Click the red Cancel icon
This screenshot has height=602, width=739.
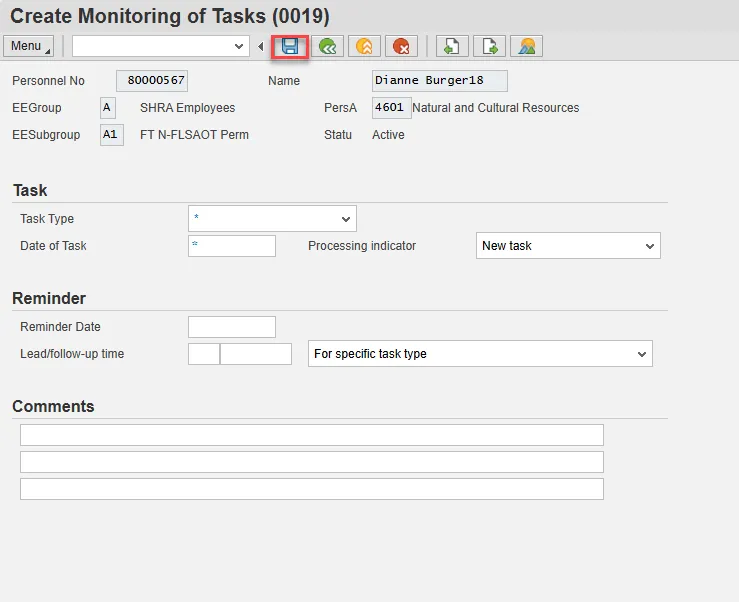pos(401,46)
